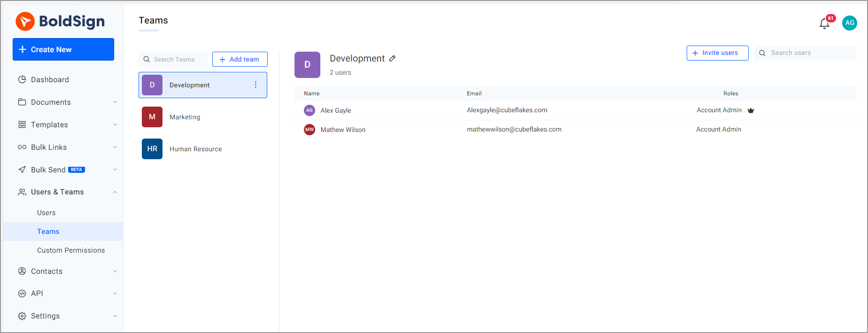The image size is (868, 333).
Task: Click the Contacts person icon
Action: [x=22, y=271]
